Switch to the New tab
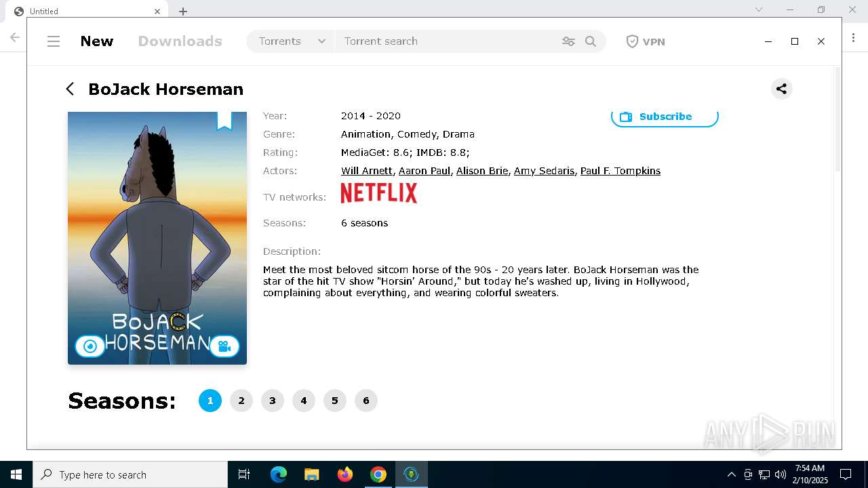This screenshot has width=868, height=488. [x=97, y=41]
